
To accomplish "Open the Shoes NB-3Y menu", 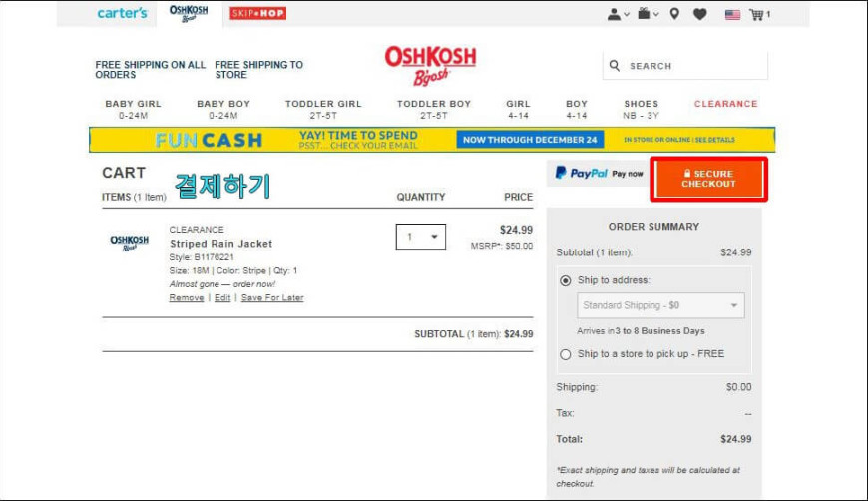I will tap(642, 109).
